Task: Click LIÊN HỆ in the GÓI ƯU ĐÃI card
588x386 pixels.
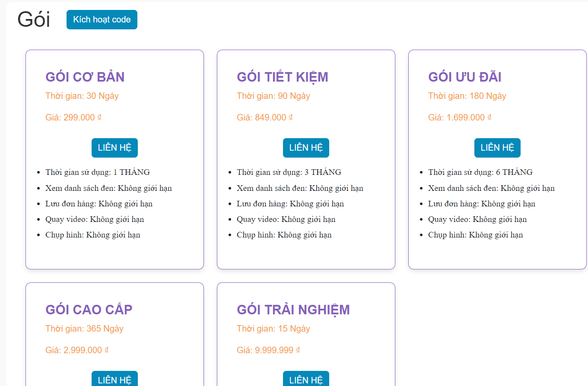Action: [497, 148]
